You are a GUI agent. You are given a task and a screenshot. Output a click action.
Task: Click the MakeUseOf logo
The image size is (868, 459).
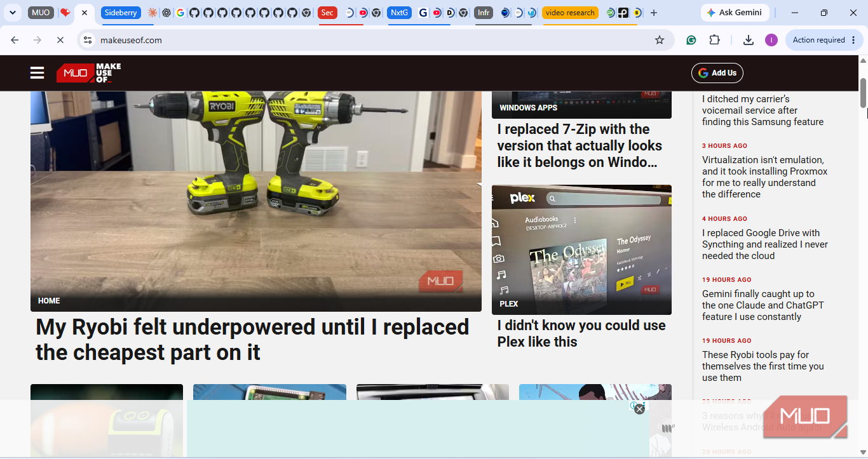[x=88, y=73]
